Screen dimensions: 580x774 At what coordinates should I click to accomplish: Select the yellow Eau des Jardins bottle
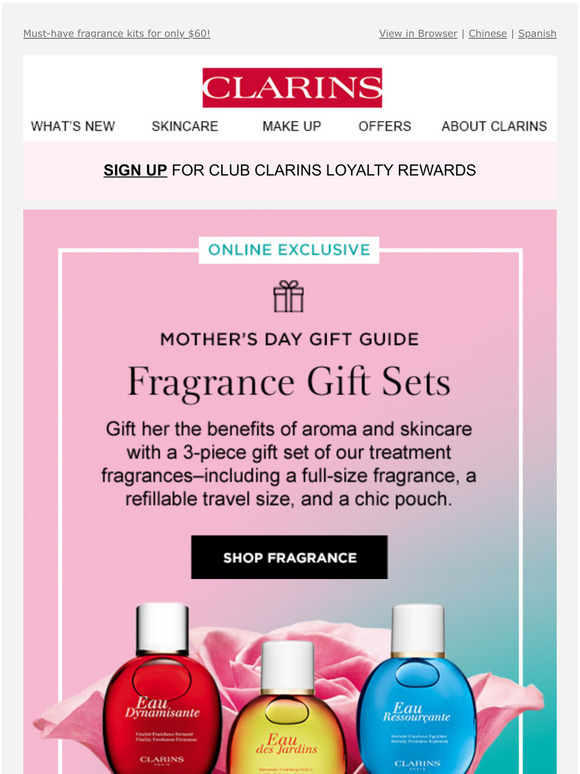pyautogui.click(x=287, y=707)
